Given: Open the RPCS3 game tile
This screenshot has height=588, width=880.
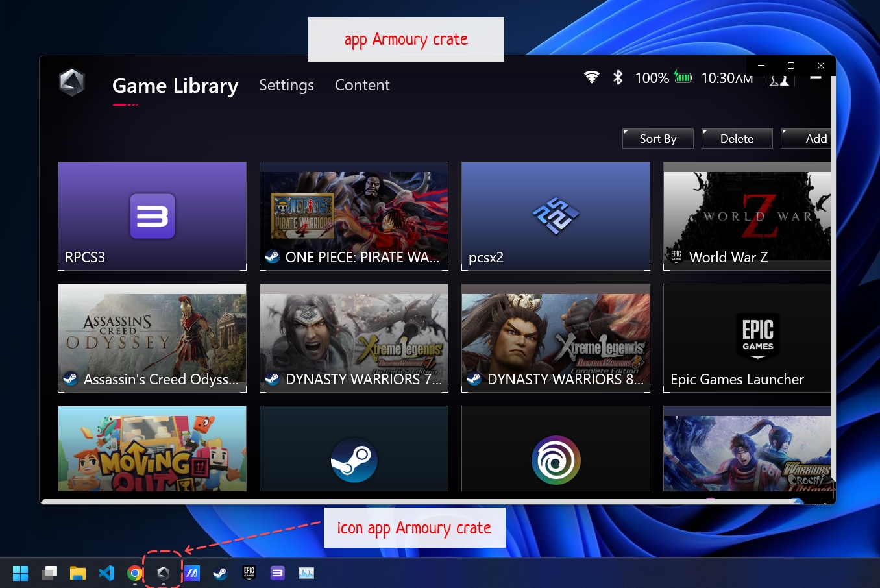Looking at the screenshot, I should point(152,216).
